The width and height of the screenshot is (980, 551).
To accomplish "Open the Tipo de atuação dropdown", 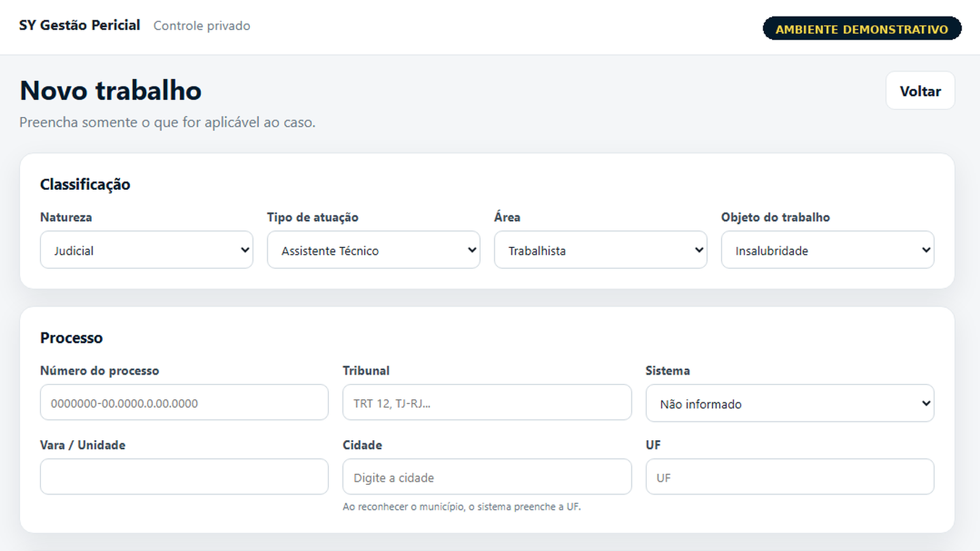I will [x=374, y=250].
